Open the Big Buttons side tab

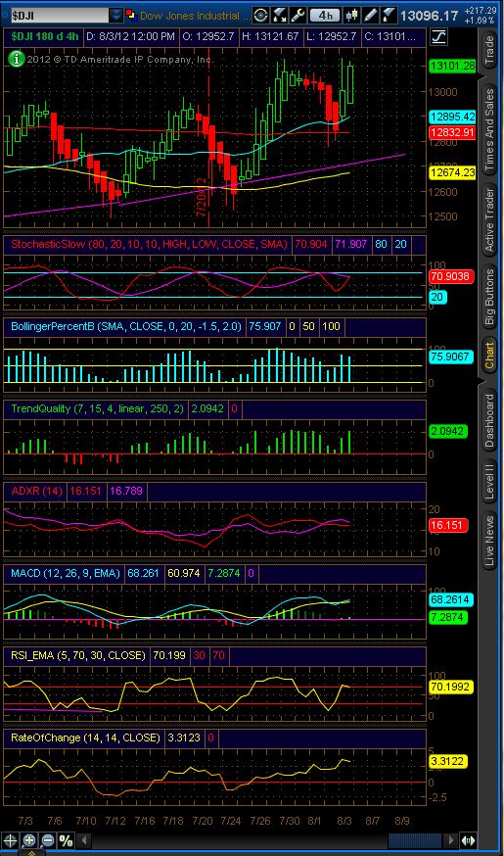[x=490, y=297]
